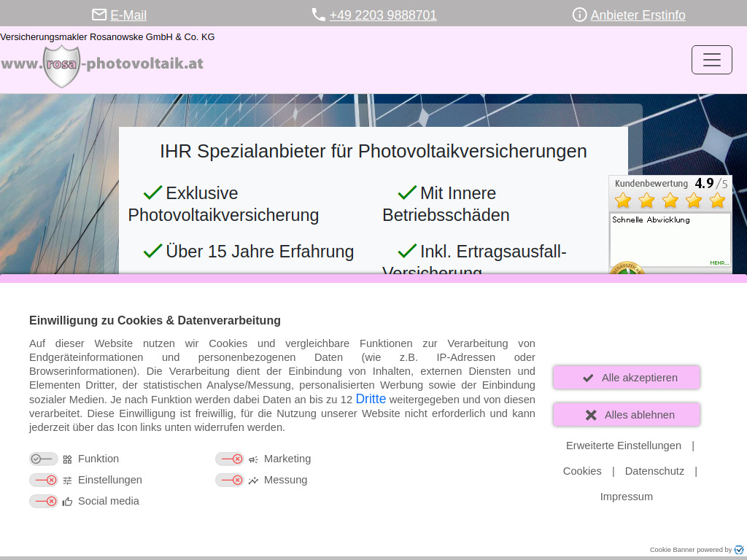This screenshot has width=747, height=560.
Task: Open Erweiterte Einstellungen options
Action: 623,445
